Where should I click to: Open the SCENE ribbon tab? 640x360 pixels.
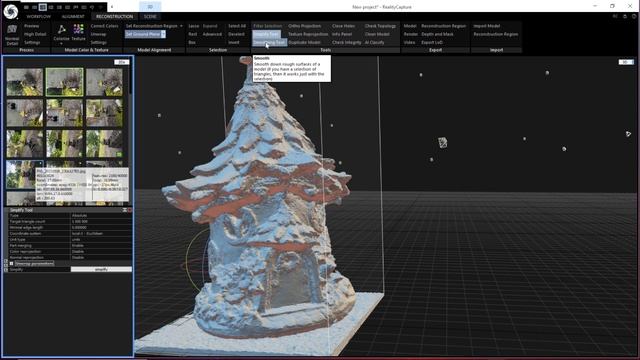coord(150,17)
